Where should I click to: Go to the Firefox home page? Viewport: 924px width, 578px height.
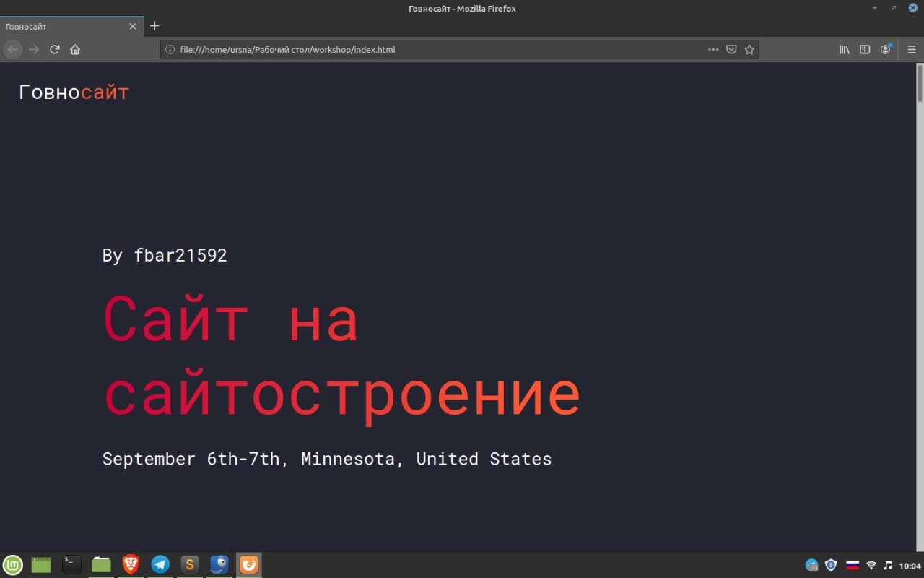(75, 50)
